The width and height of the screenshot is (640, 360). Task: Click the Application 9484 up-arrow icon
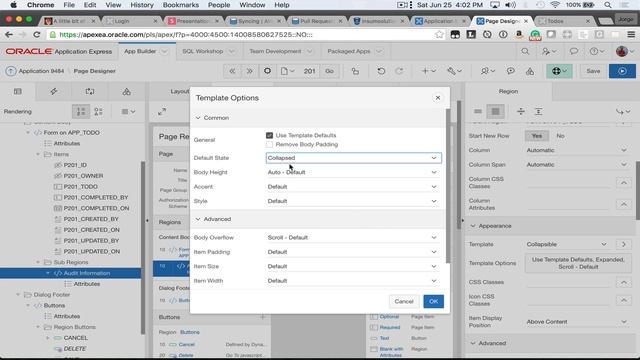point(11,71)
